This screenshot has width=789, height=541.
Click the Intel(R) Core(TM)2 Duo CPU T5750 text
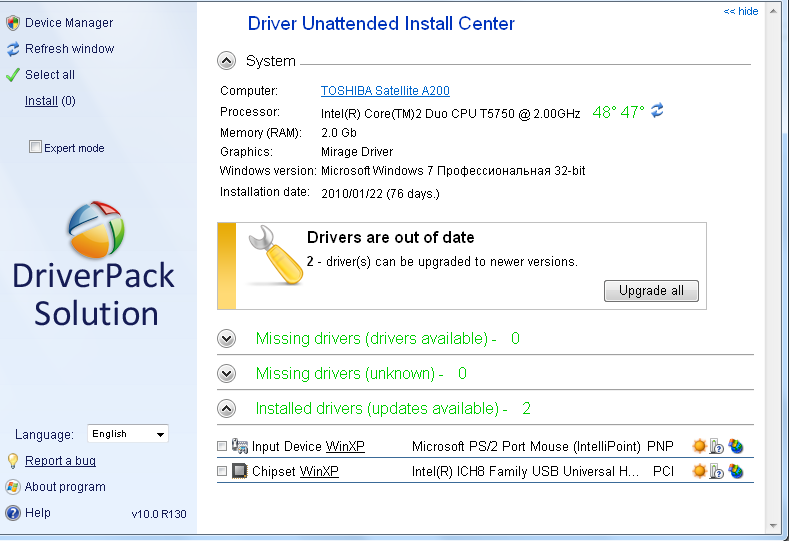[450, 114]
